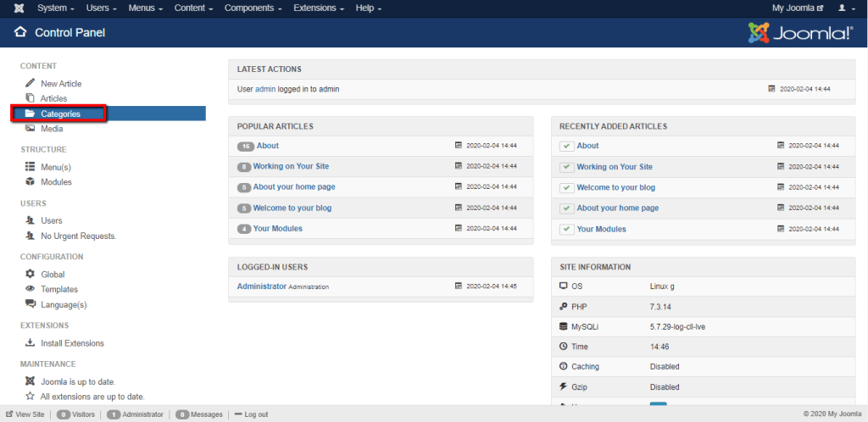Toggle published checkmark for Welcome to your blog
This screenshot has width=868, height=422.
[x=566, y=187]
